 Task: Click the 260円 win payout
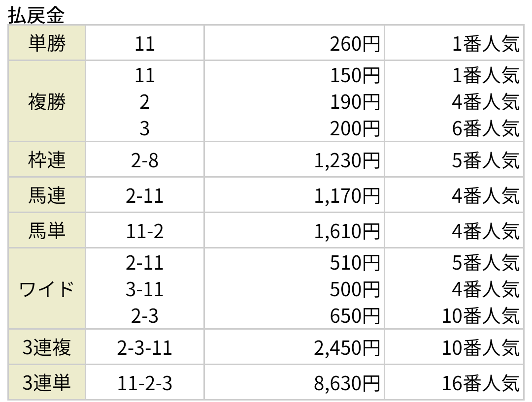355,44
